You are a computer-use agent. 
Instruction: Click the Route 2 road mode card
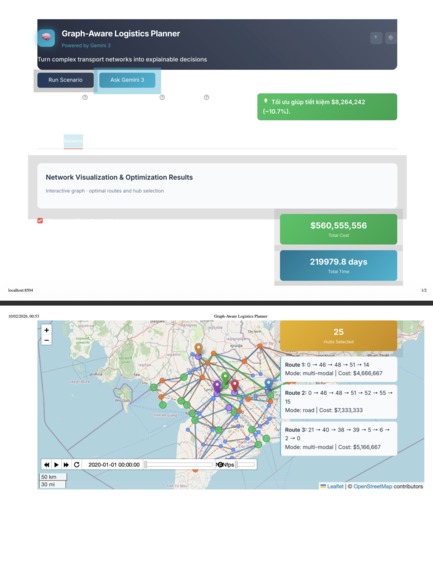pos(339,401)
